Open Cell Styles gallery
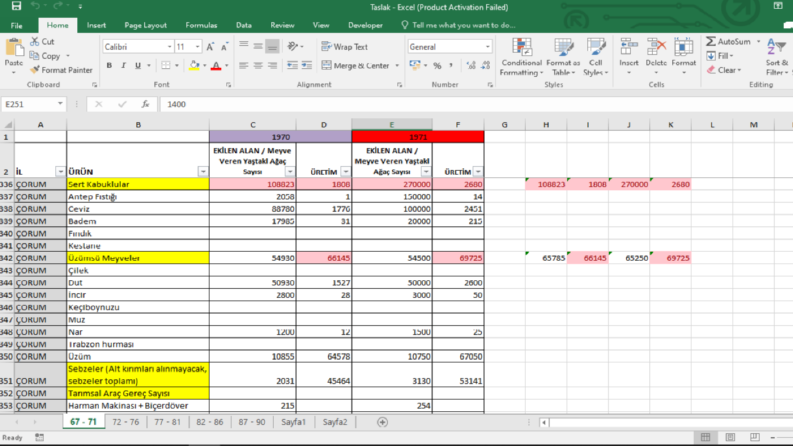 [x=596, y=57]
